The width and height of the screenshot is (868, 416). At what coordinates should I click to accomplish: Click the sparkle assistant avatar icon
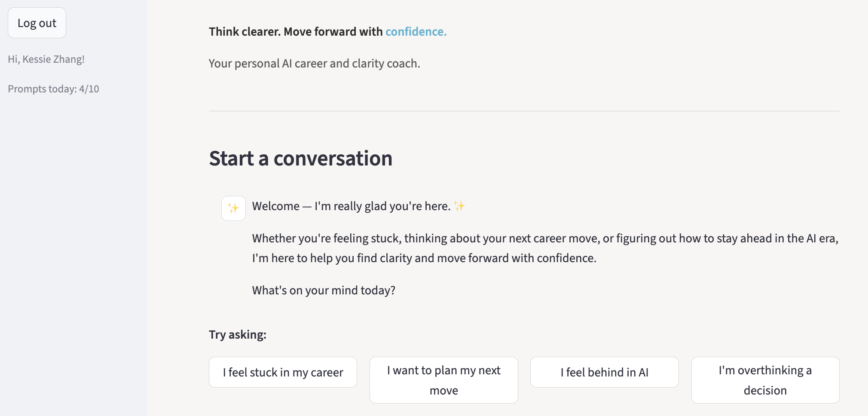coord(233,208)
